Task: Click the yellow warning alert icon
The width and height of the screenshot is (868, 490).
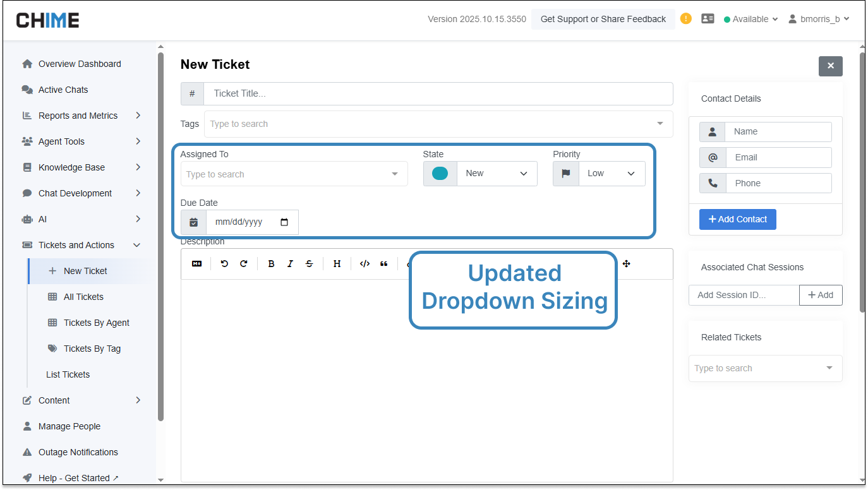Action: tap(685, 19)
